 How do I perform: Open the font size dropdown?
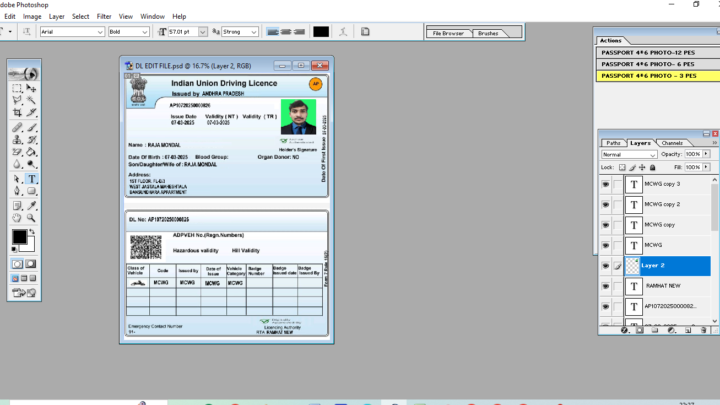202,32
